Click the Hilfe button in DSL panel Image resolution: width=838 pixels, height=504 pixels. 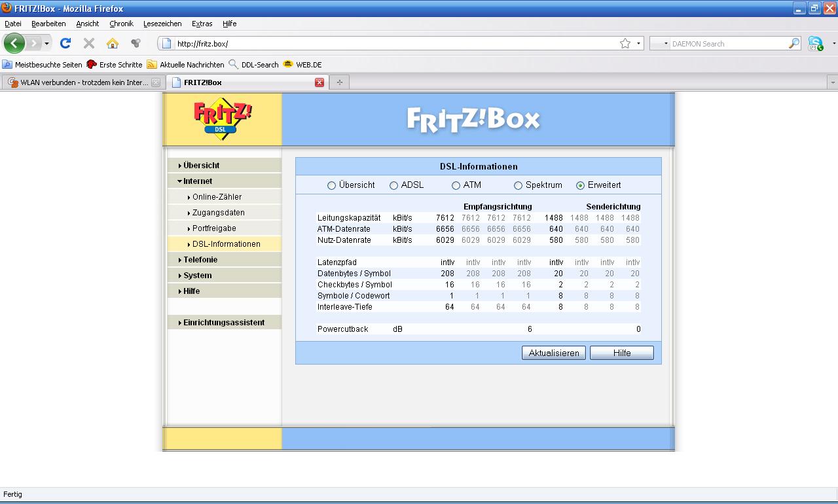point(622,353)
